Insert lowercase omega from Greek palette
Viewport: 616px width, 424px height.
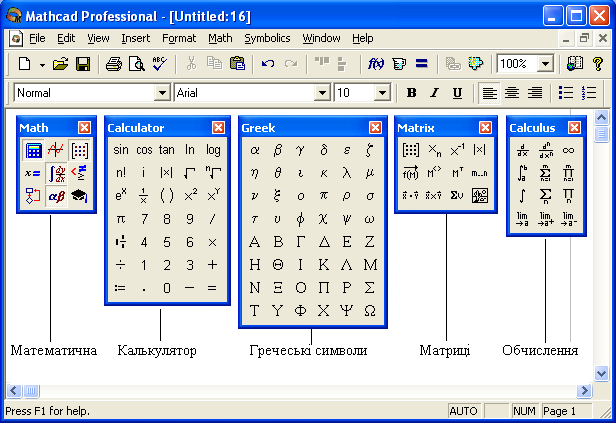369,218
